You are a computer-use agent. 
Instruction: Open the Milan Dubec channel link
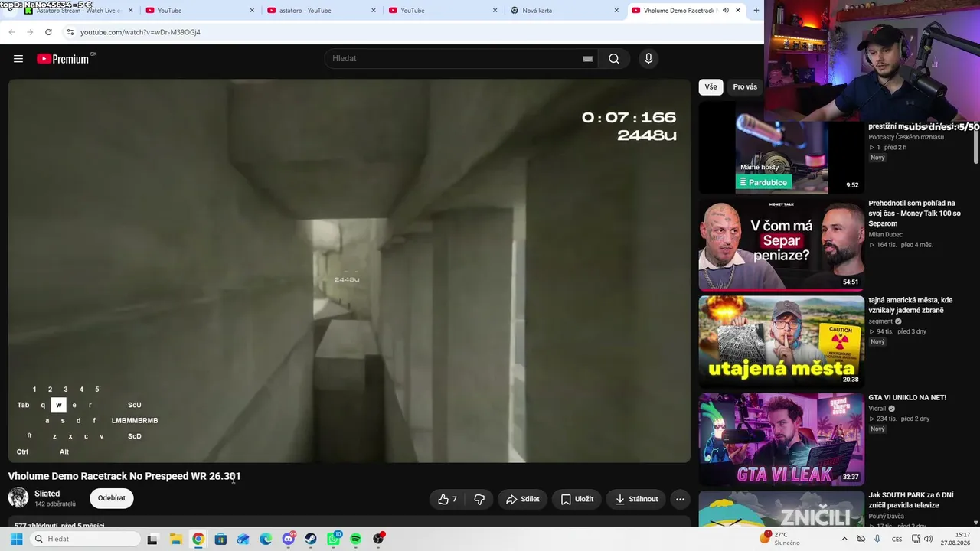pos(885,234)
